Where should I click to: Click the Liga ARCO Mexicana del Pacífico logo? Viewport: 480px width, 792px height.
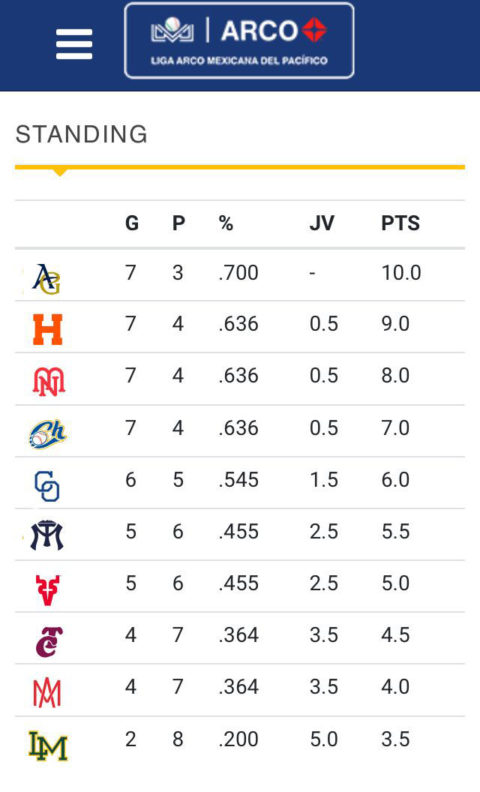(x=239, y=40)
